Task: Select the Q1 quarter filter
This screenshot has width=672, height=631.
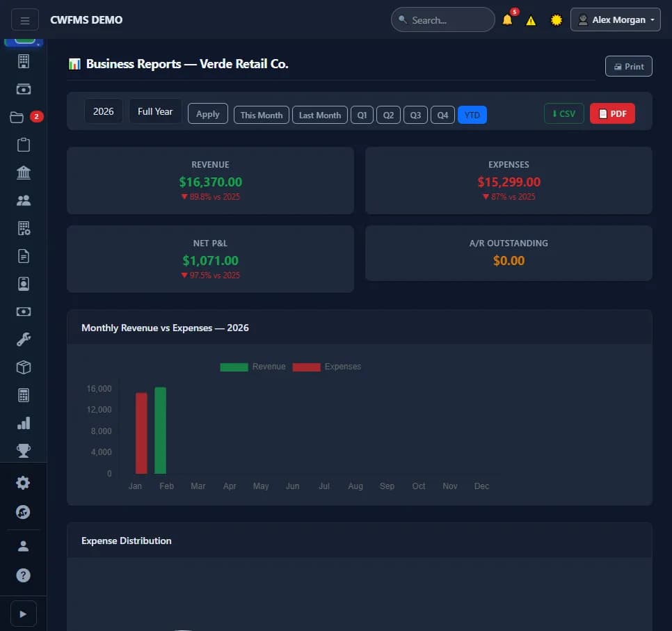Action: coord(362,115)
